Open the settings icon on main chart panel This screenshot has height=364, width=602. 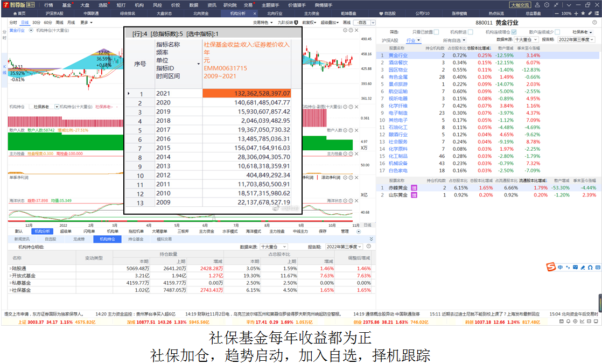(345, 30)
